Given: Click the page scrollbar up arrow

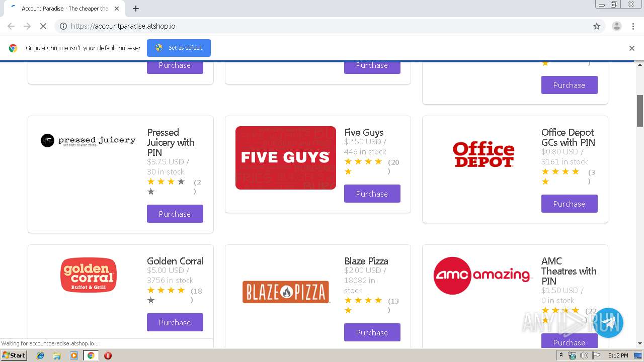Looking at the screenshot, I should 640,65.
